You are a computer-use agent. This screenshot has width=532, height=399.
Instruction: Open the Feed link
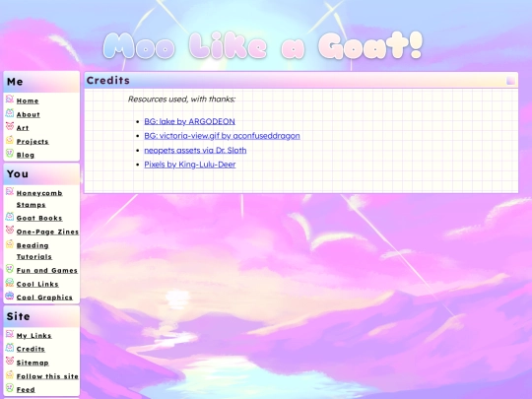[x=26, y=389]
